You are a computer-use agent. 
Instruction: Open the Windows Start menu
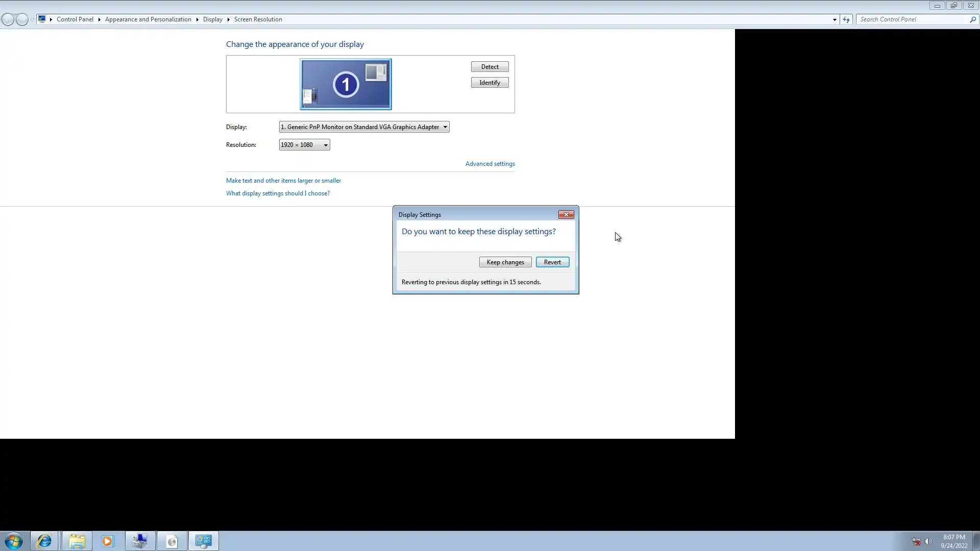coord(14,541)
